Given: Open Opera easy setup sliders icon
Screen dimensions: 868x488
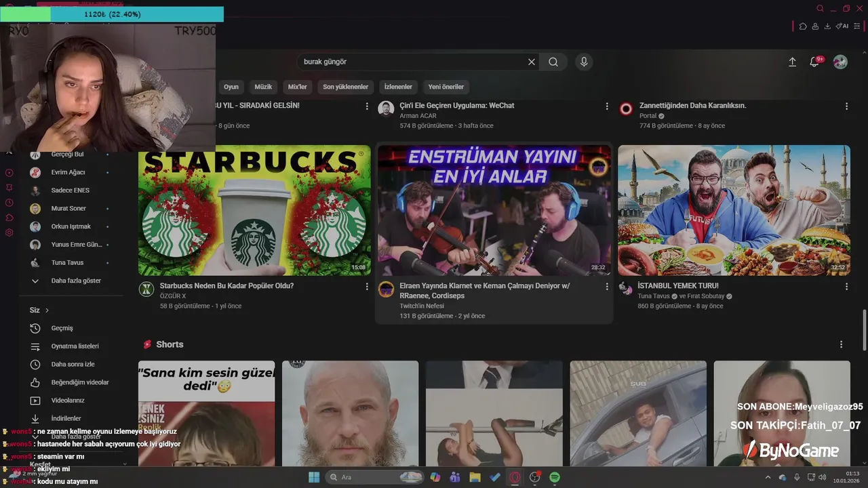Looking at the screenshot, I should (857, 26).
